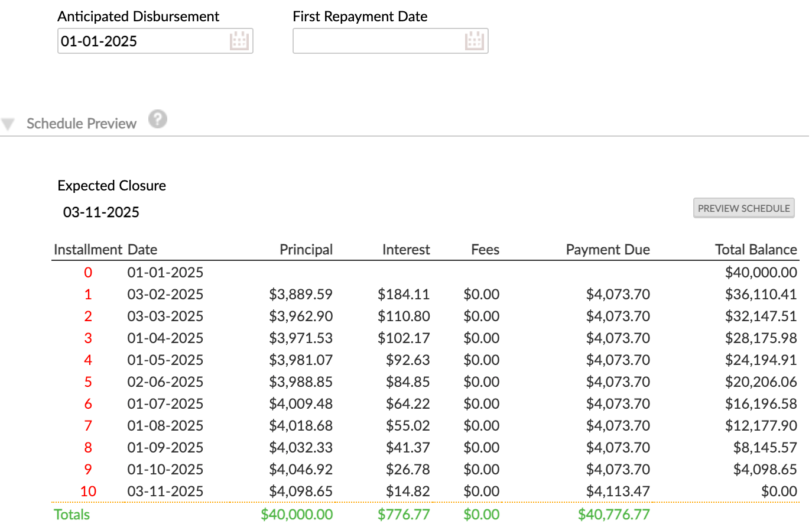The image size is (812, 530).
Task: Click the 01-07-2025 installment date
Action: coord(165,404)
